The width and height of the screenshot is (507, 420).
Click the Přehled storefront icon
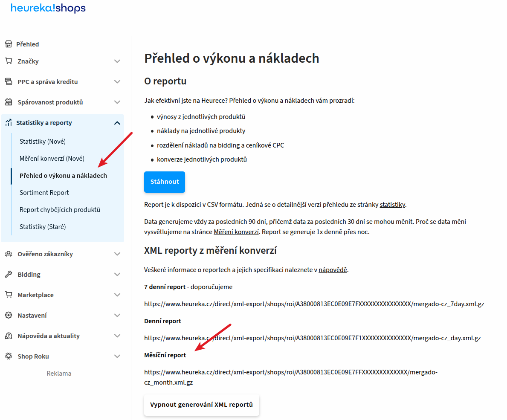click(9, 44)
